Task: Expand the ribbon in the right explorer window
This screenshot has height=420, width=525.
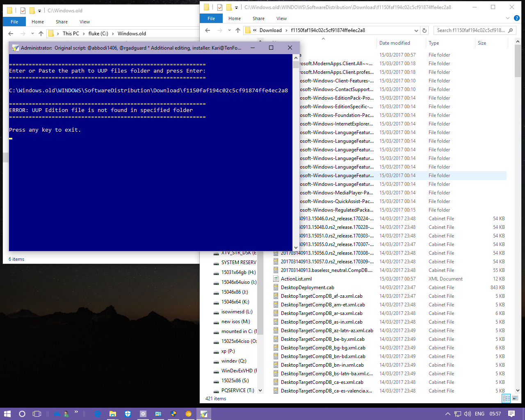Action: 508,18
